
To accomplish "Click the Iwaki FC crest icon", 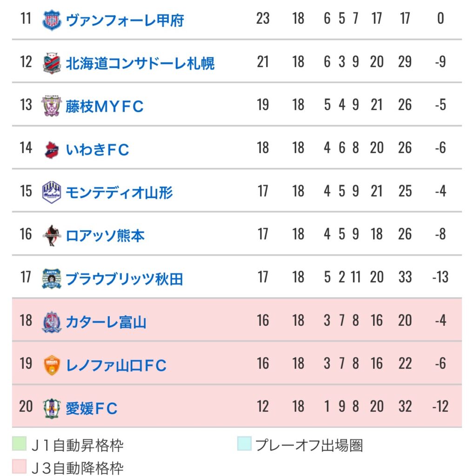I will pyautogui.click(x=52, y=149).
